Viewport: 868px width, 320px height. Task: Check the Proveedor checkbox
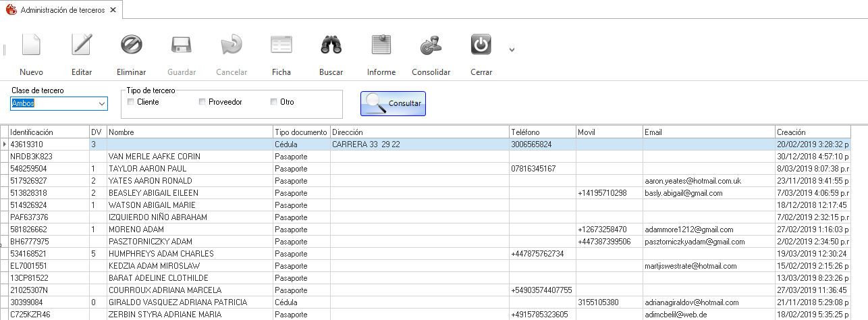point(202,102)
